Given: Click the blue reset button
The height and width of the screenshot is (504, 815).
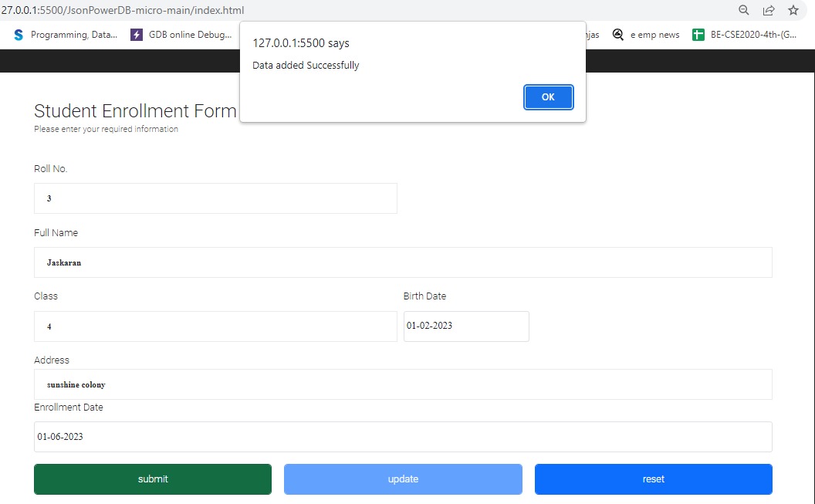Looking at the screenshot, I should coord(654,479).
